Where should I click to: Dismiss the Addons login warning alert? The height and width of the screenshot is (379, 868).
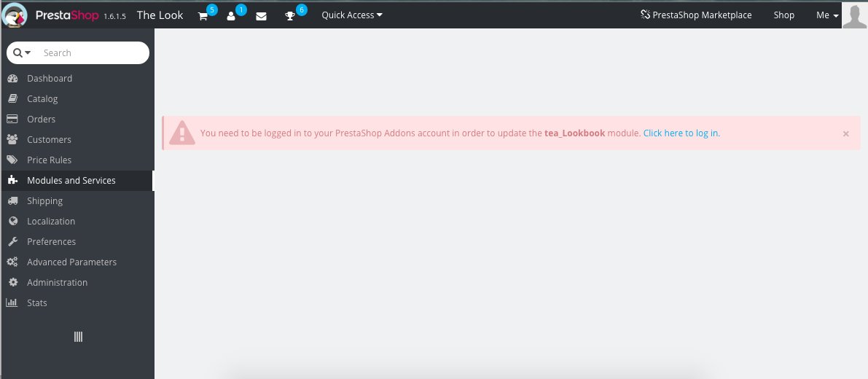[x=846, y=134]
